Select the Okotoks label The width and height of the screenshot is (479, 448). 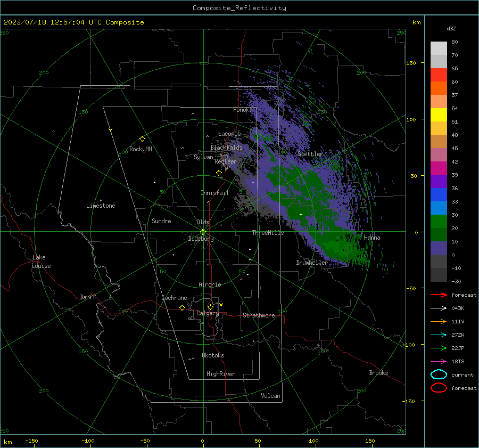pos(213,355)
